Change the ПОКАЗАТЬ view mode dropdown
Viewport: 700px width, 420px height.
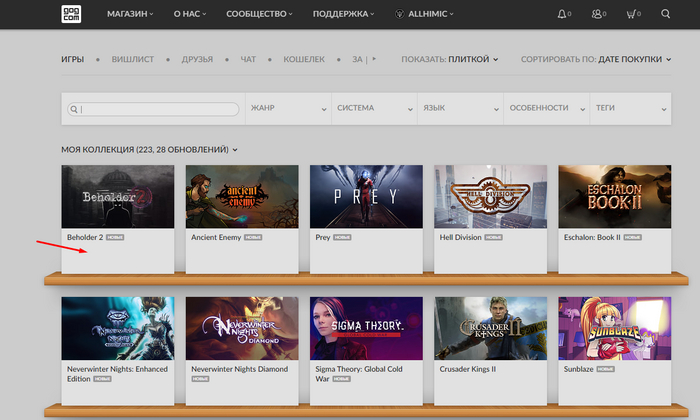(x=450, y=59)
